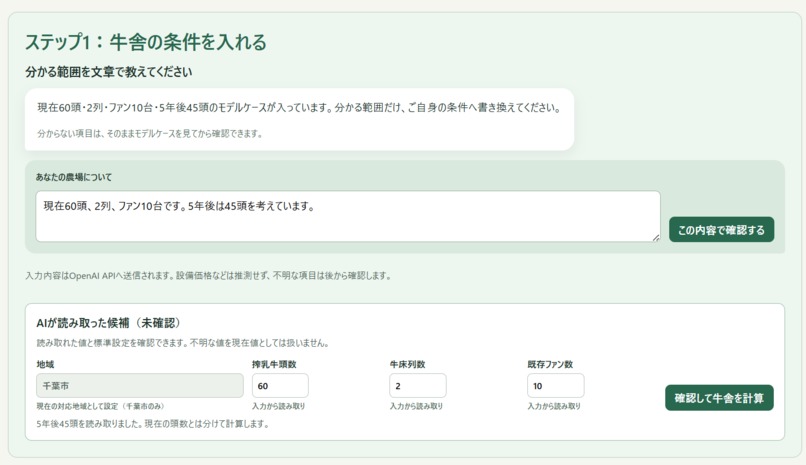Click the 搾乳牛頭数 label

(x=274, y=364)
